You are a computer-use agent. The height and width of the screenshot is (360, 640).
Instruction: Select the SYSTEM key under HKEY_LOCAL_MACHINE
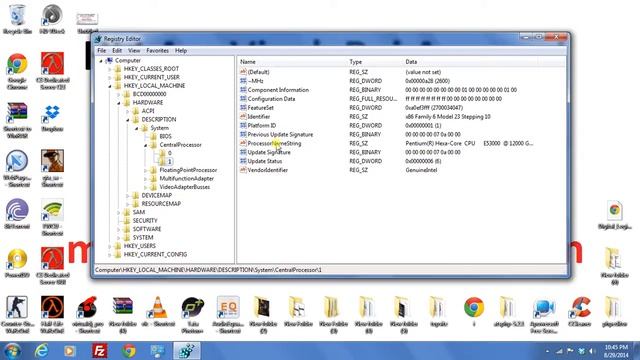[143, 238]
